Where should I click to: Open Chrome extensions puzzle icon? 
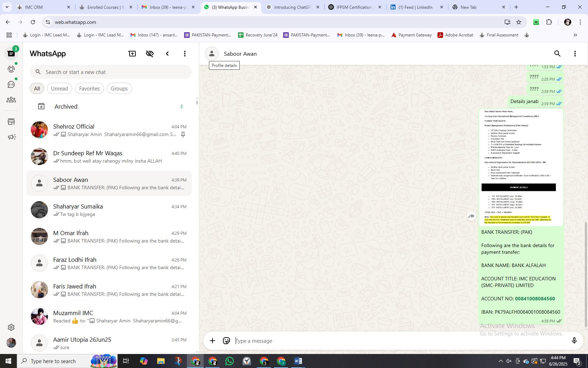pyautogui.click(x=549, y=22)
